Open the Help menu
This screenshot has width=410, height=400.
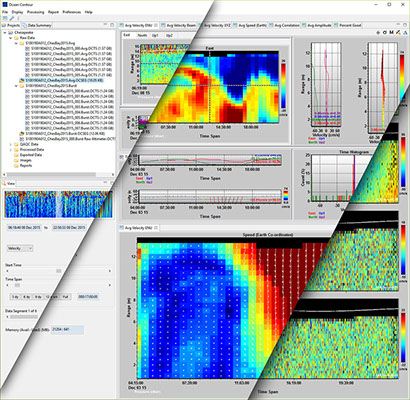tap(88, 12)
